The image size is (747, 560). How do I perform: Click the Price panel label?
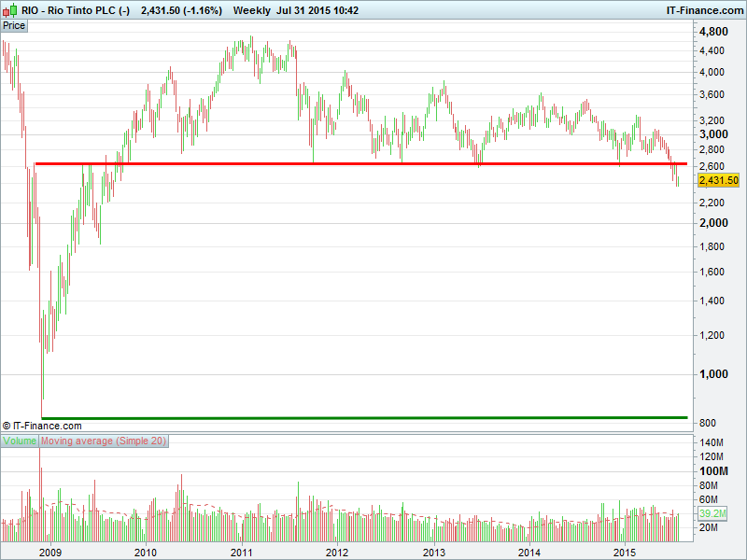click(14, 26)
